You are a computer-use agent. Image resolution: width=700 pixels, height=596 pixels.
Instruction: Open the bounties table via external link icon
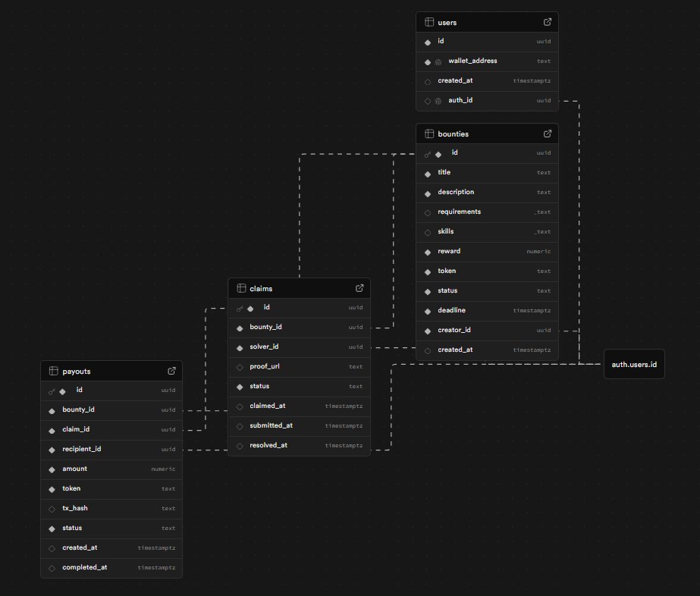pos(548,133)
